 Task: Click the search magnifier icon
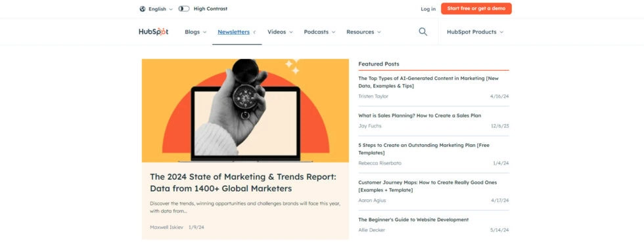[x=423, y=31]
